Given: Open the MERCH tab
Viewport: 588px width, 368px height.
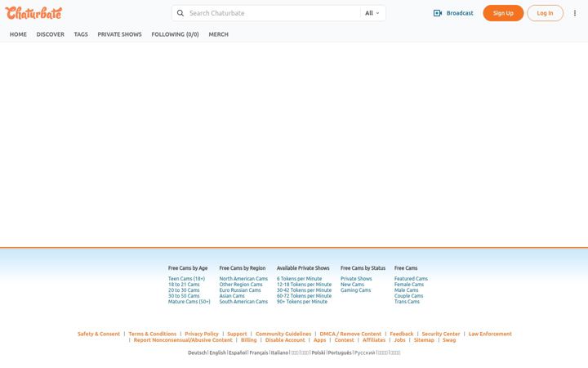Looking at the screenshot, I should 218,34.
